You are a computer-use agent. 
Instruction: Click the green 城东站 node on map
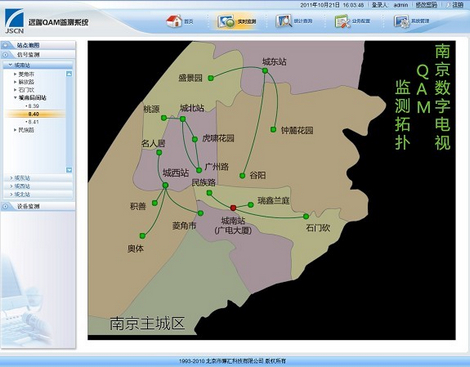265,71
